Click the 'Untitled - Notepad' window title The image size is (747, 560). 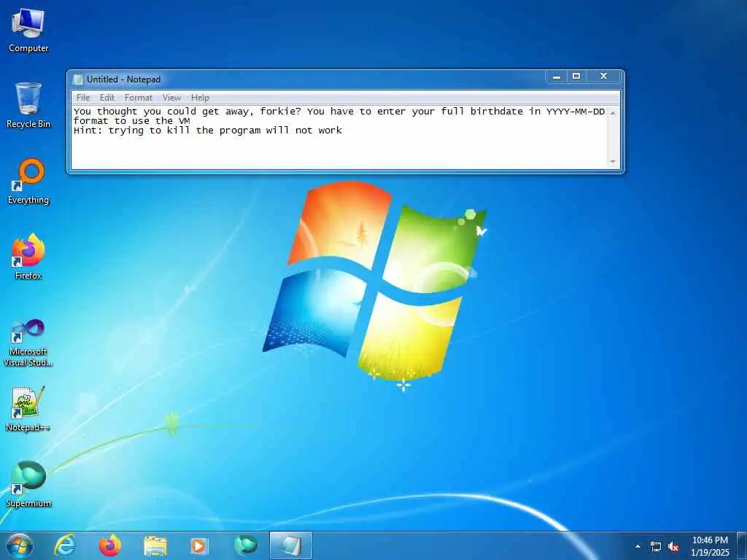pos(123,79)
